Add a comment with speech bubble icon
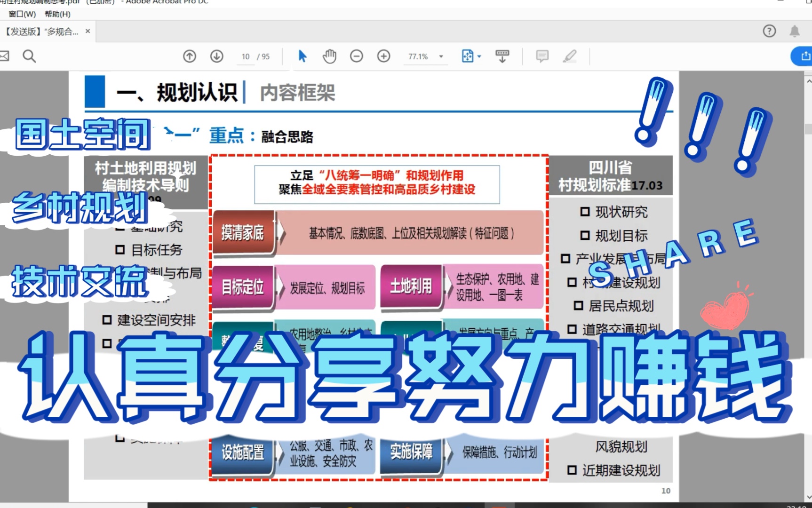The width and height of the screenshot is (812, 508). (x=542, y=56)
